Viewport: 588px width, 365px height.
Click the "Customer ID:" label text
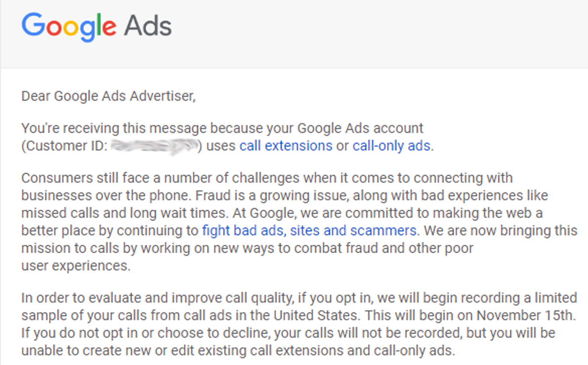tap(66, 146)
